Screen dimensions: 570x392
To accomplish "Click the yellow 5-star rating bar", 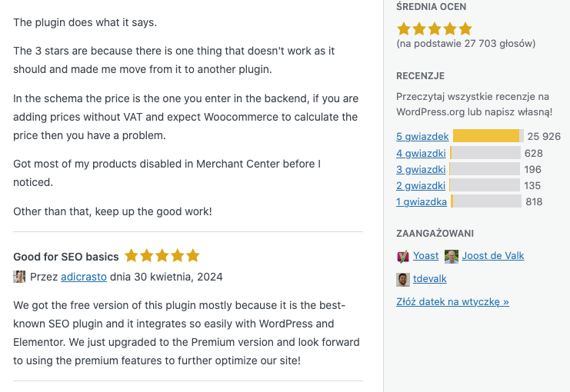I will point(486,136).
